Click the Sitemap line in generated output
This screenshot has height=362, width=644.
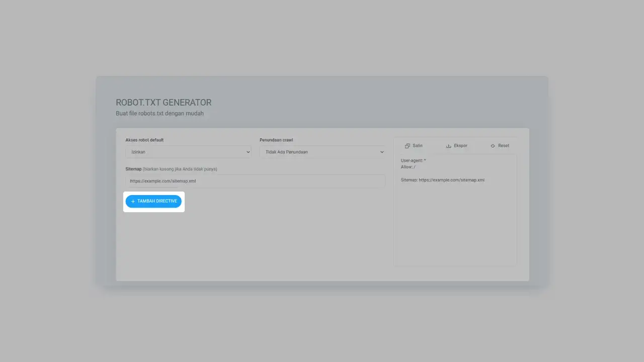(442, 180)
